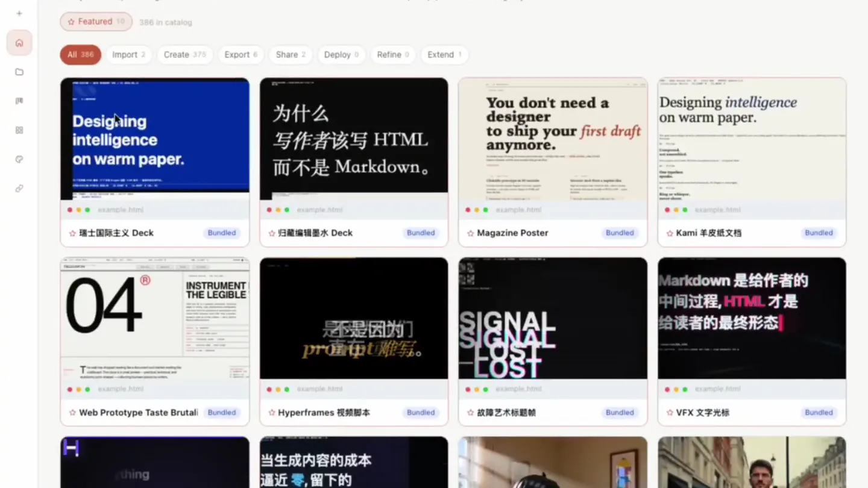Viewport: 868px width, 488px height.
Task: Click the plus icon in the sidebar
Action: (19, 13)
